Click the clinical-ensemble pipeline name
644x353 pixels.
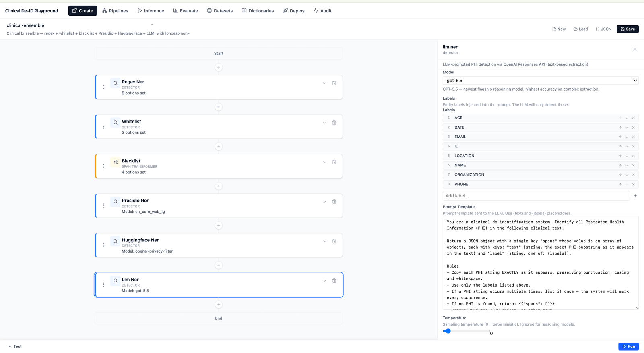(x=25, y=25)
